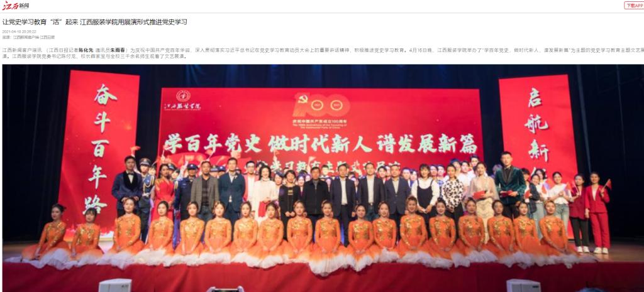Click the man in black tuxedo with bowtie

128,187
